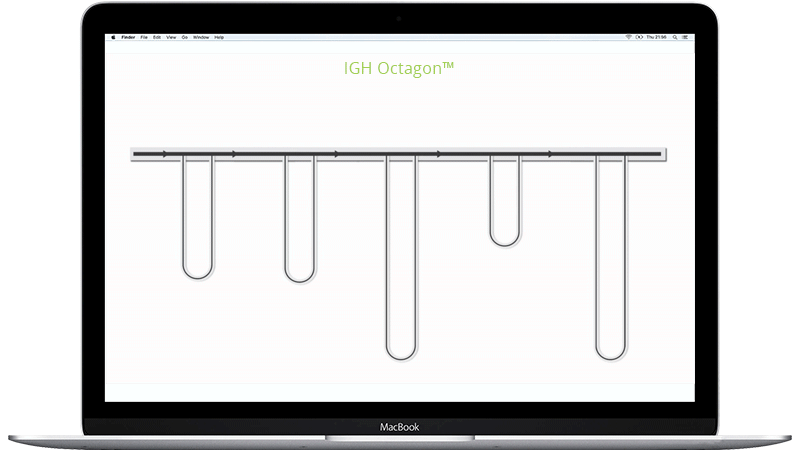Open the Go menu
The height and width of the screenshot is (450, 800).
[x=184, y=37]
